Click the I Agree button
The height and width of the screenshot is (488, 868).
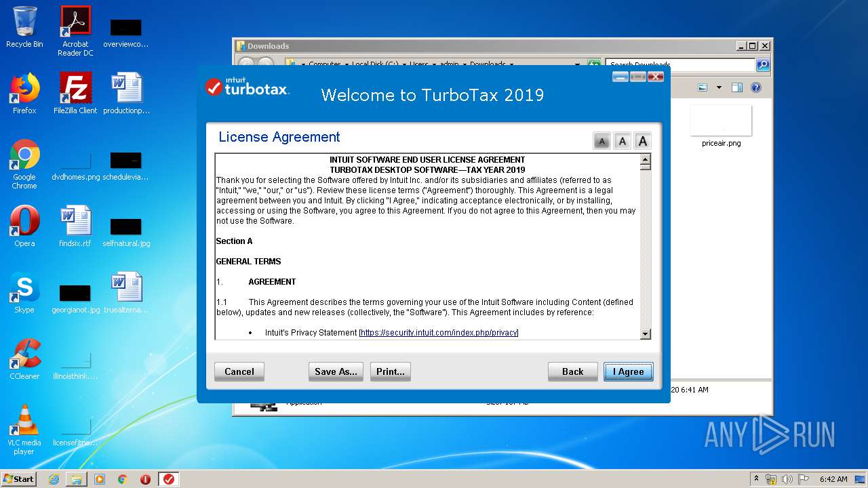(x=628, y=371)
